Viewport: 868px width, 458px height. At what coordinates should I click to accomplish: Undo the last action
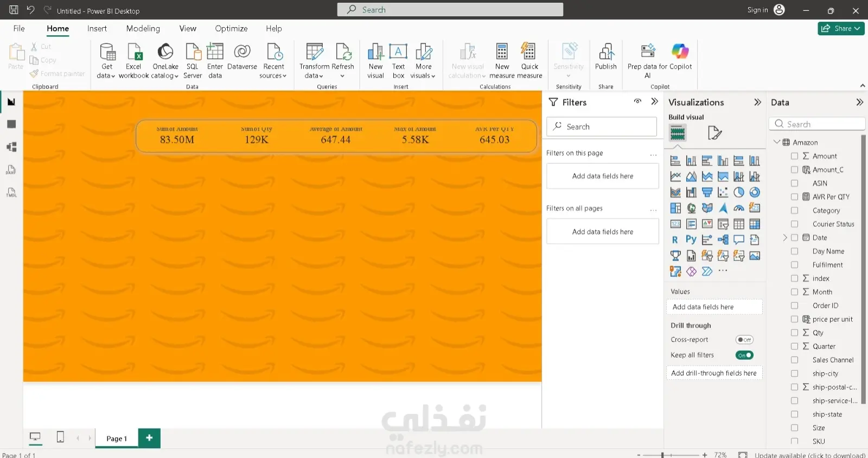(x=30, y=10)
